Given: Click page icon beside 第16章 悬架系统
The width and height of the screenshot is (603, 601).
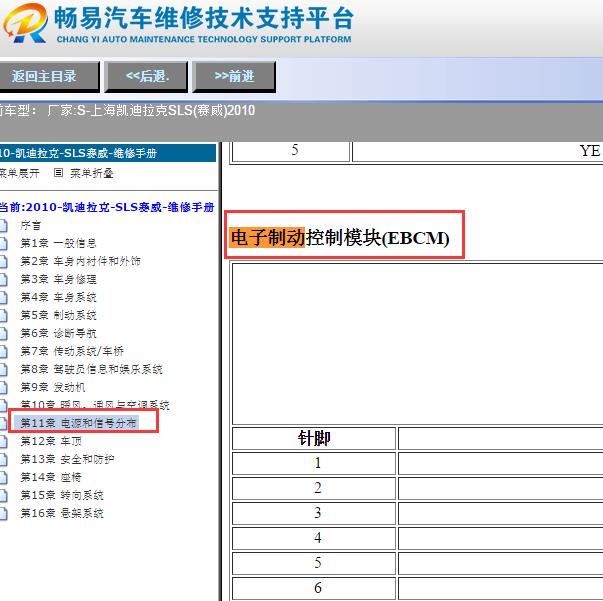Looking at the screenshot, I should 3,514.
